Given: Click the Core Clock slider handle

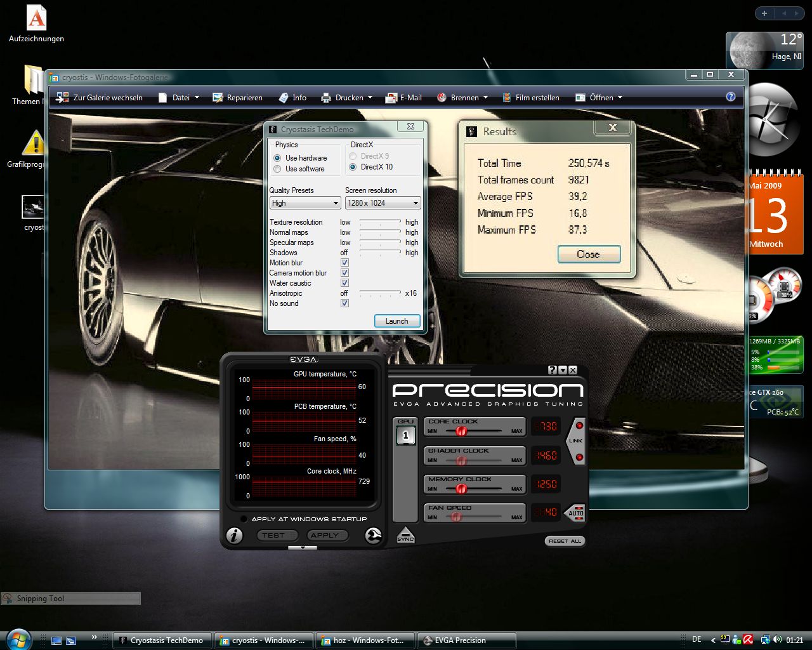Looking at the screenshot, I should (461, 431).
